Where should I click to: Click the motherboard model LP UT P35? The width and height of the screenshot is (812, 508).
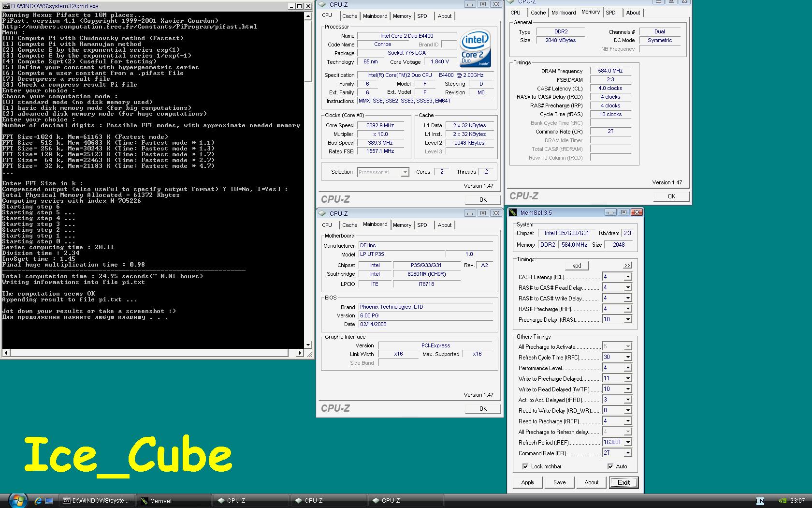click(401, 254)
